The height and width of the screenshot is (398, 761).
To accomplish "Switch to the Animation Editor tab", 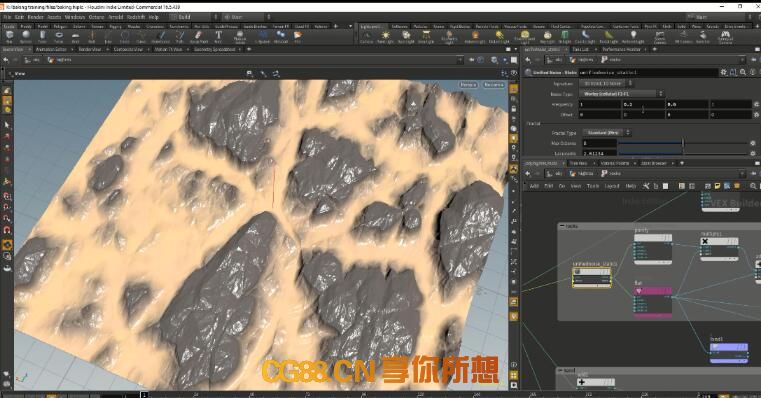I will click(51, 50).
